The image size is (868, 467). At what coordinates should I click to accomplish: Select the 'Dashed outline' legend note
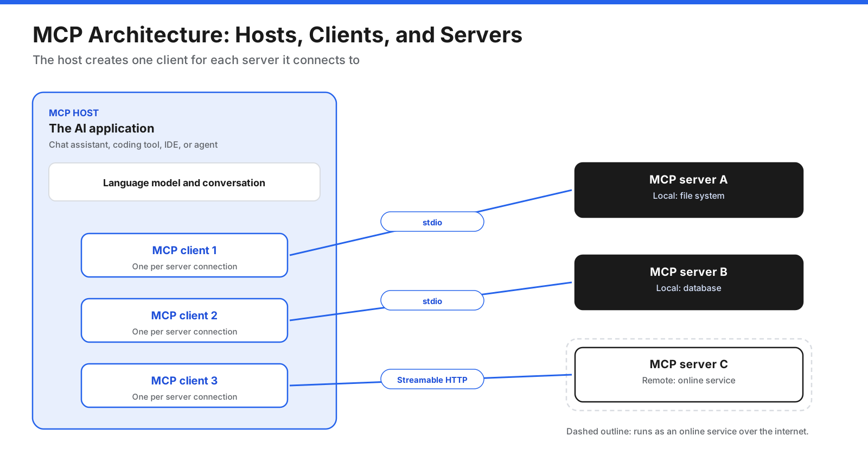coord(687,431)
